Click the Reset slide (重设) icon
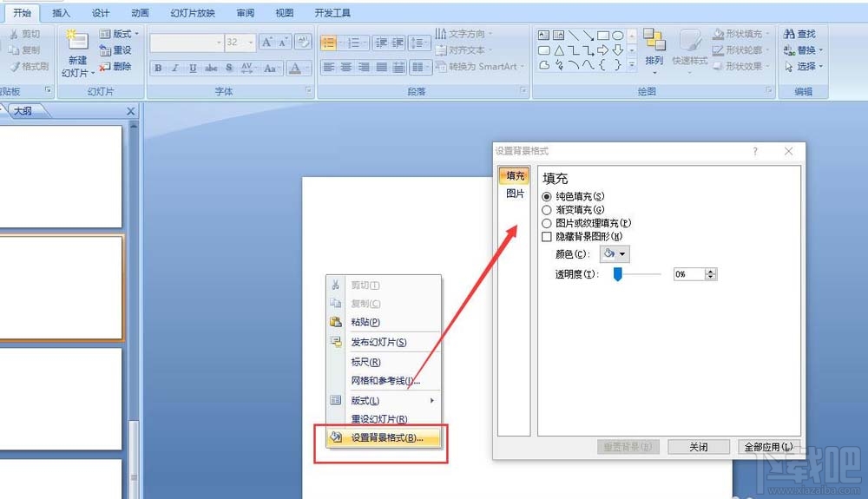The height and width of the screenshot is (499, 868). coord(105,50)
